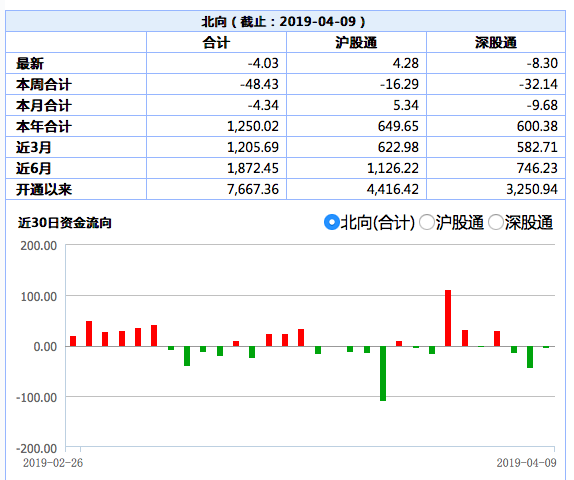This screenshot has height=480, width=574.
Task: Click the value 5.34 in 本月合计 row
Action: point(406,105)
